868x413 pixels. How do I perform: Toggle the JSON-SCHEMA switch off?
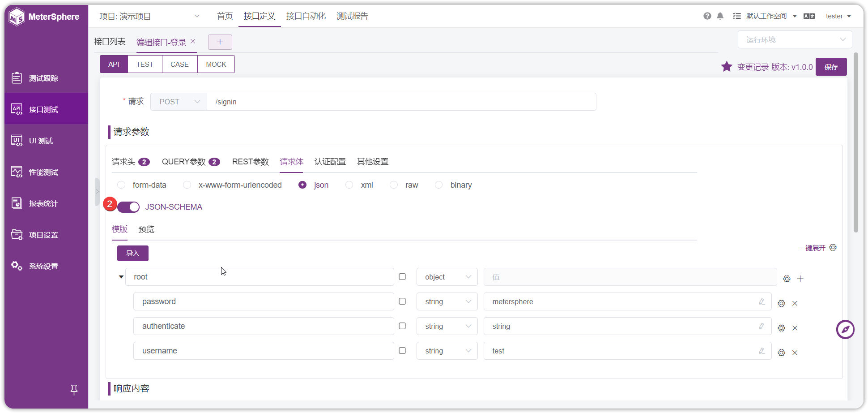(x=128, y=207)
